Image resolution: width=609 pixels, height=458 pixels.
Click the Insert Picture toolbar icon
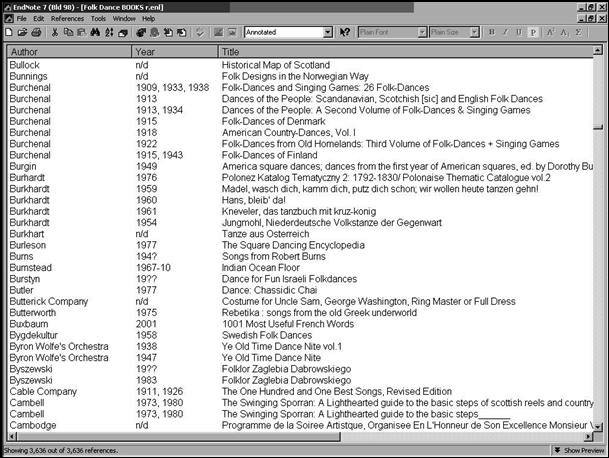tap(218, 32)
